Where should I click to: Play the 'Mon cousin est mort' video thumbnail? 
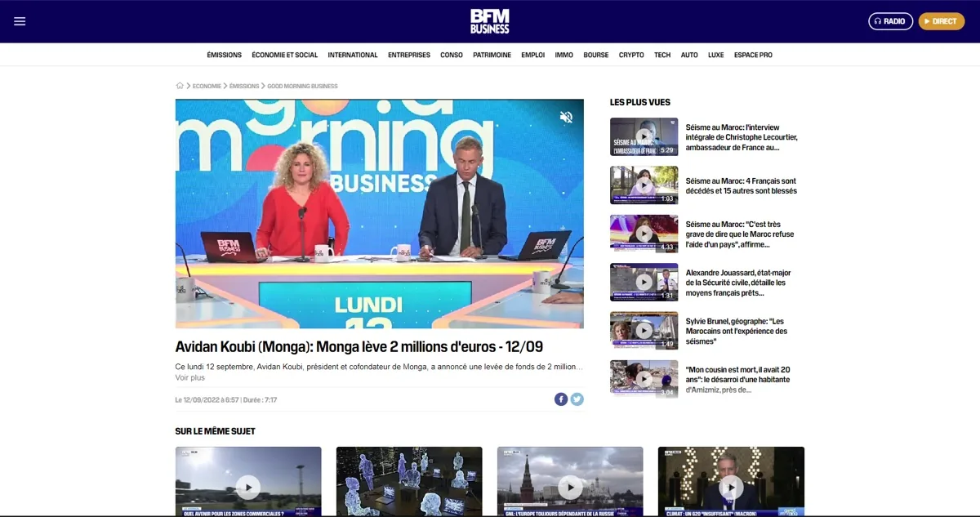pyautogui.click(x=644, y=379)
